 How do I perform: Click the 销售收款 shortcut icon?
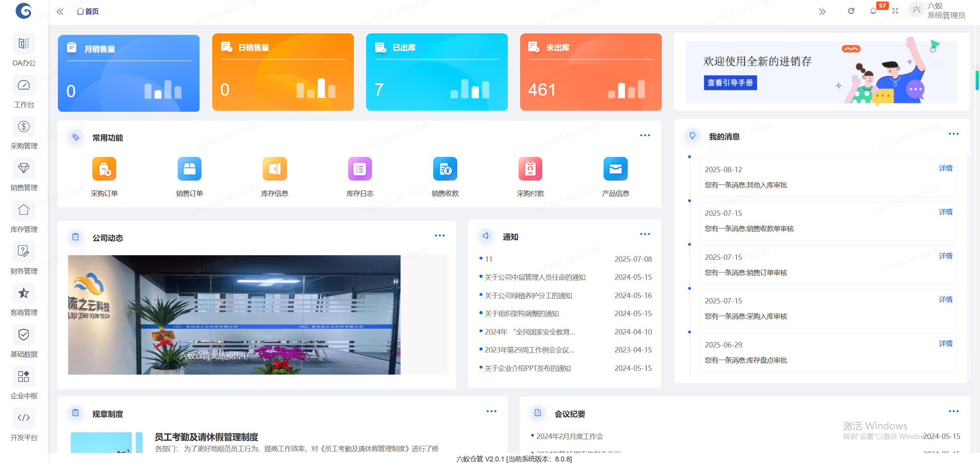(445, 169)
